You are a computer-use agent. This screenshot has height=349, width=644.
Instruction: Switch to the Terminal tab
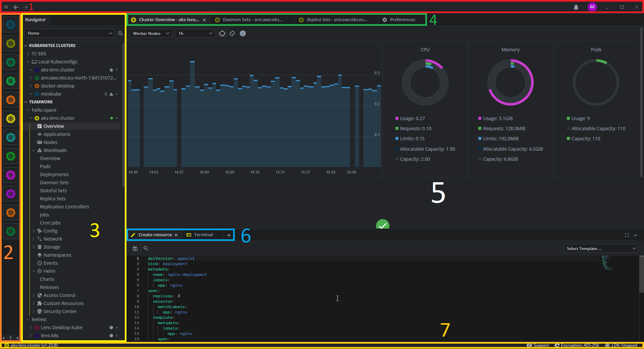point(203,235)
